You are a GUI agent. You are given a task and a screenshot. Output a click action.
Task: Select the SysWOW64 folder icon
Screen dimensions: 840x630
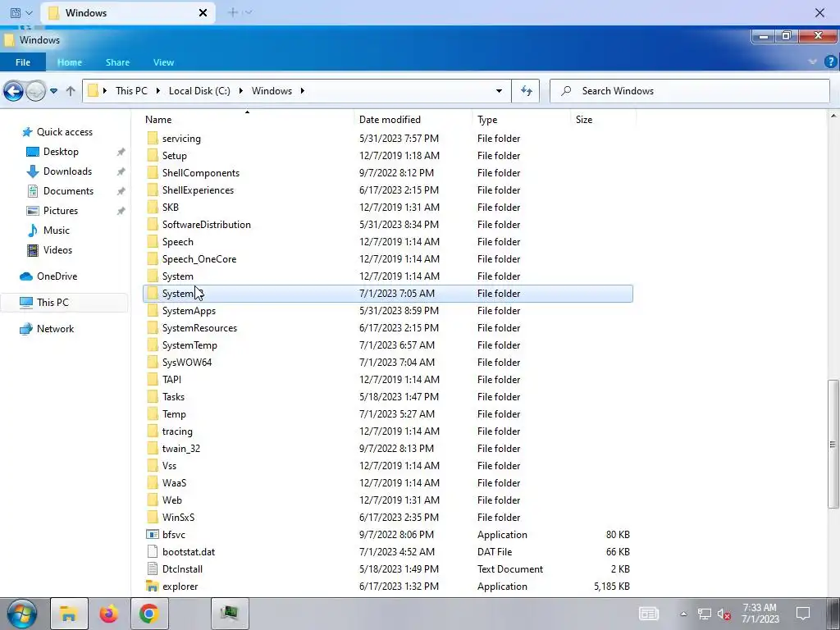(153, 363)
